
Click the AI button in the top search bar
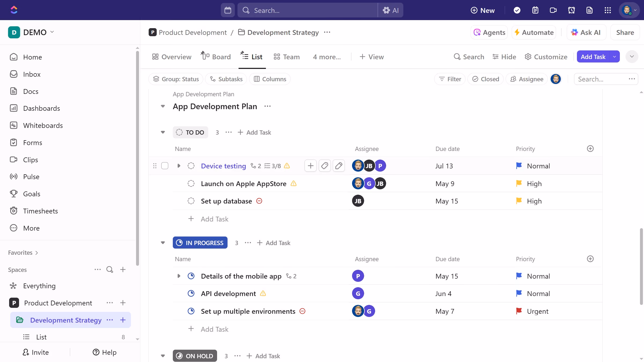(x=390, y=10)
